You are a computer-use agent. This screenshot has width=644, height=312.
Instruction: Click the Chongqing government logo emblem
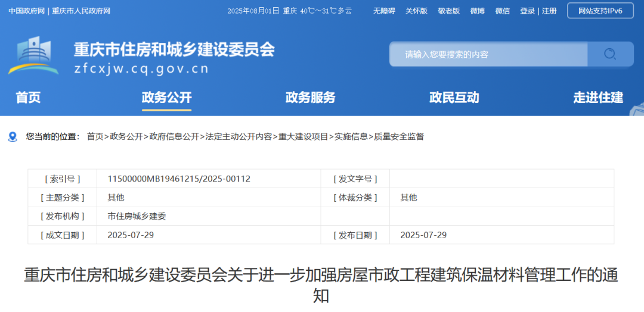[x=33, y=56]
